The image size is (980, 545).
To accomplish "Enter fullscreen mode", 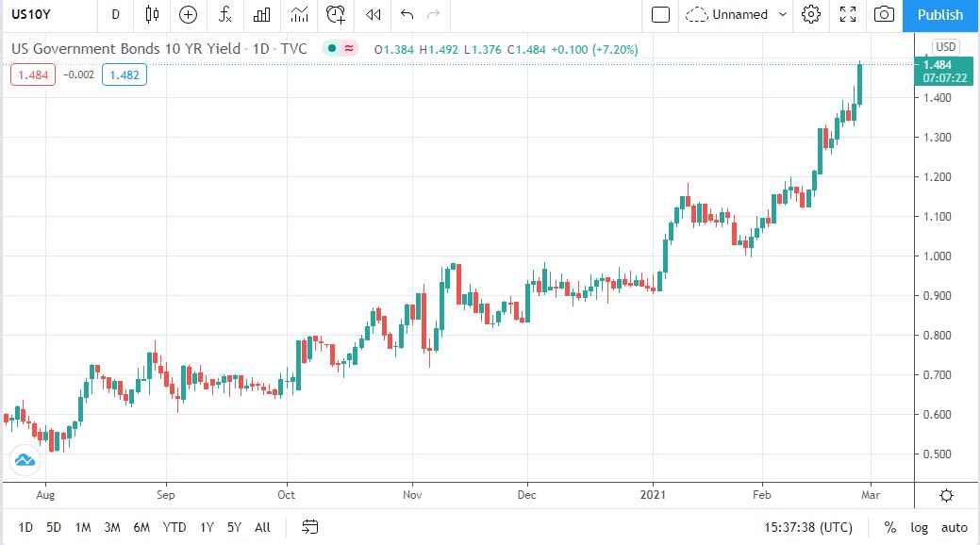I will 848,14.
